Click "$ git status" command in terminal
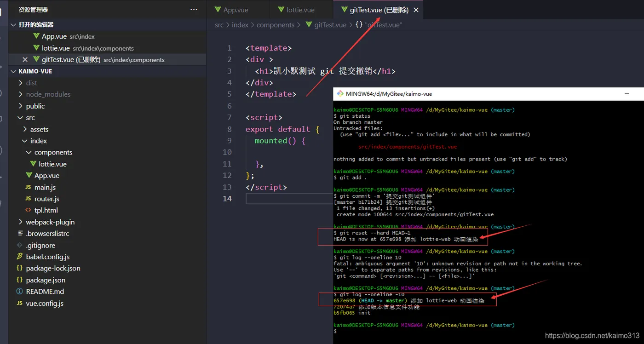644x344 pixels. click(352, 116)
